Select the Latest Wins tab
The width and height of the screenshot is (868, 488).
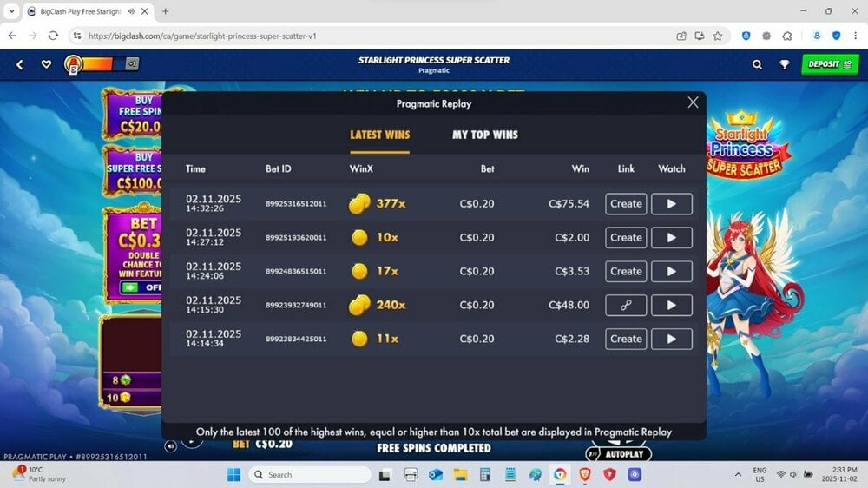379,135
